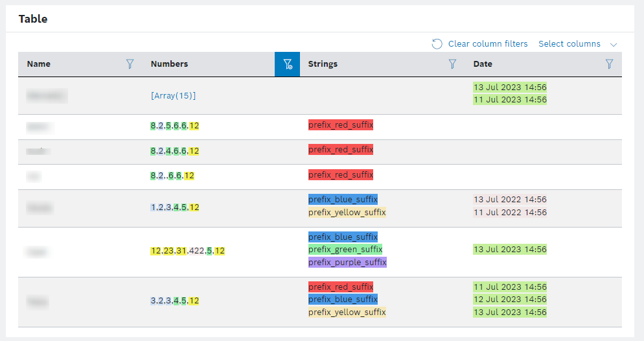Expand the Select columns chevron arrow

(614, 44)
